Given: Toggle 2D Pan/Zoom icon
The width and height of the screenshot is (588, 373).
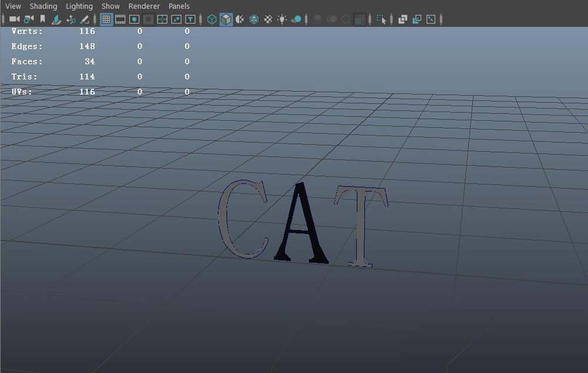Looking at the screenshot, I should coord(71,19).
